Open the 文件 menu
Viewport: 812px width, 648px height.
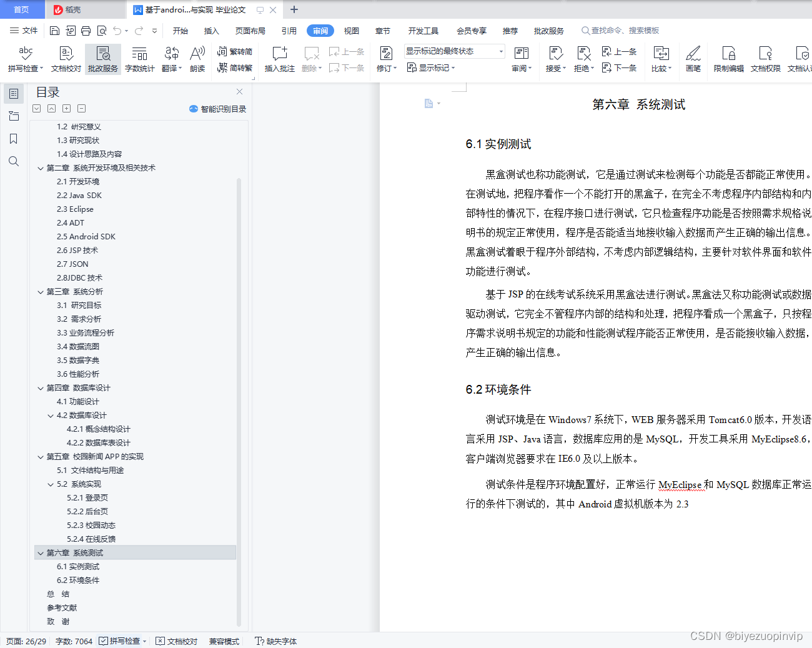(24, 31)
